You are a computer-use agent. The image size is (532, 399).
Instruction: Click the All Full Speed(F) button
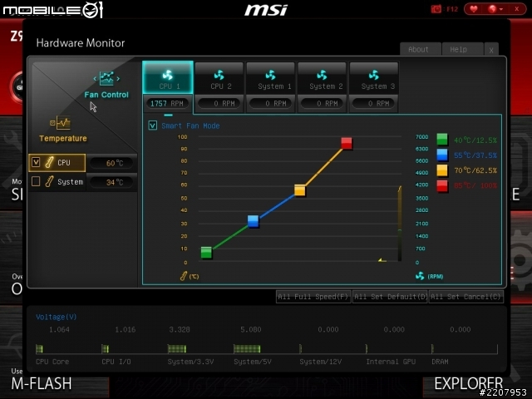pos(313,297)
